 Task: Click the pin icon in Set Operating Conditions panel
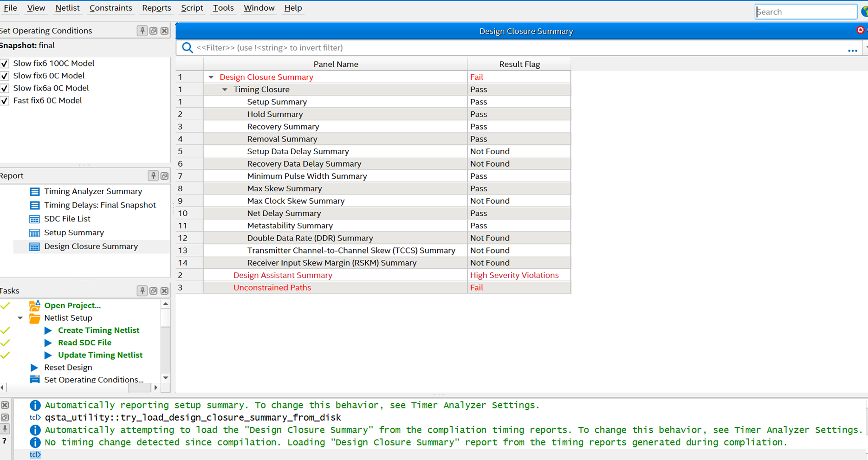point(142,31)
